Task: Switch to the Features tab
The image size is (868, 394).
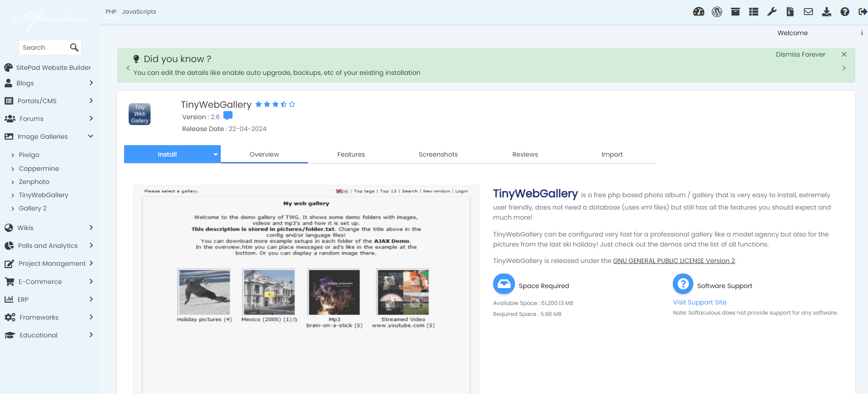Action: [351, 154]
